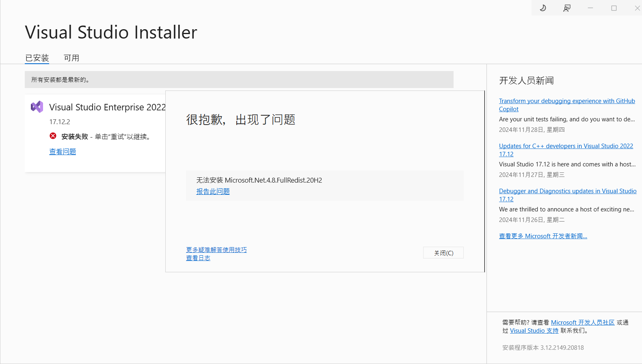Minimize the installer window
The image size is (642, 364).
[x=590, y=8]
